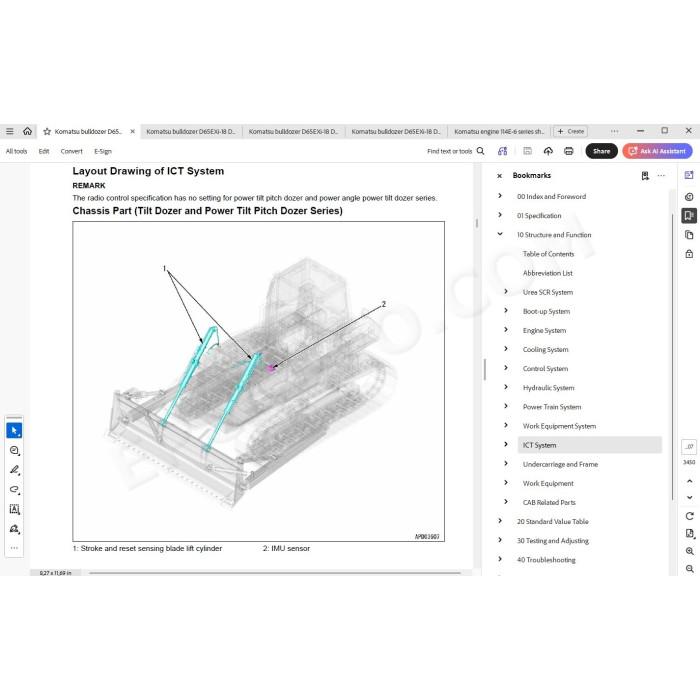The image size is (700, 700).
Task: Open the Table of Contents bookmark
Action: coord(548,254)
